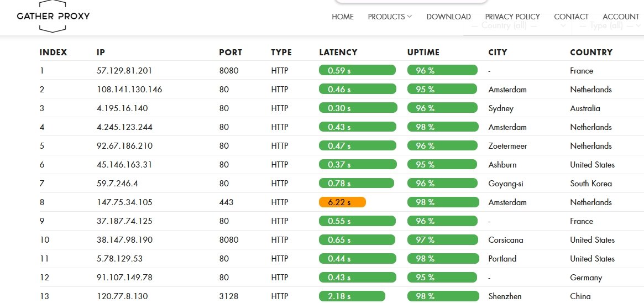Select IP address 91.107.149.78

(124, 278)
